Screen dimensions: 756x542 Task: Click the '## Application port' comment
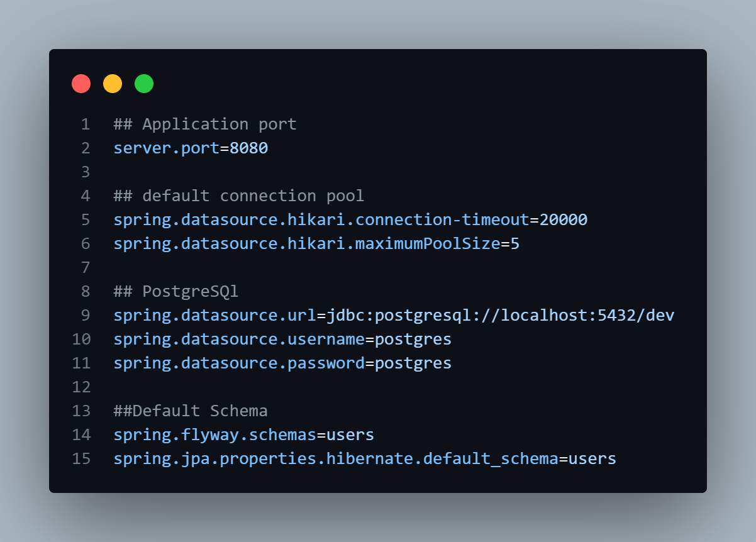click(205, 124)
